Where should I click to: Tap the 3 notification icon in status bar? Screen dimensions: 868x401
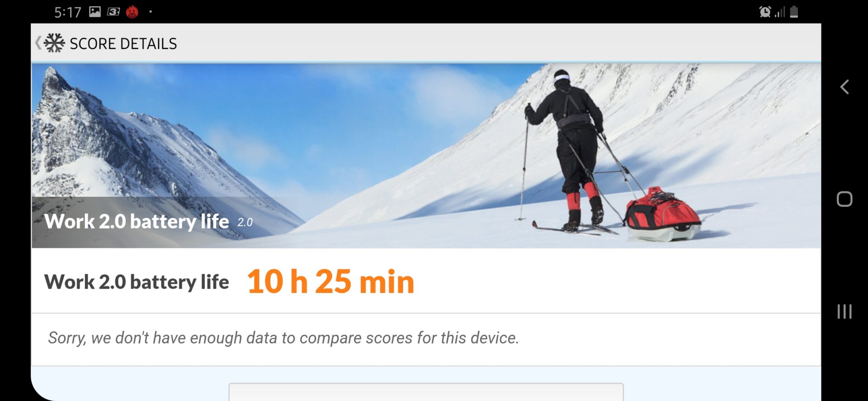pyautogui.click(x=113, y=12)
